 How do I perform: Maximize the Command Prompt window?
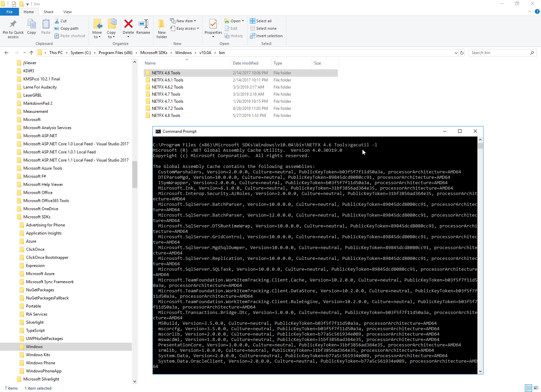tap(460, 131)
